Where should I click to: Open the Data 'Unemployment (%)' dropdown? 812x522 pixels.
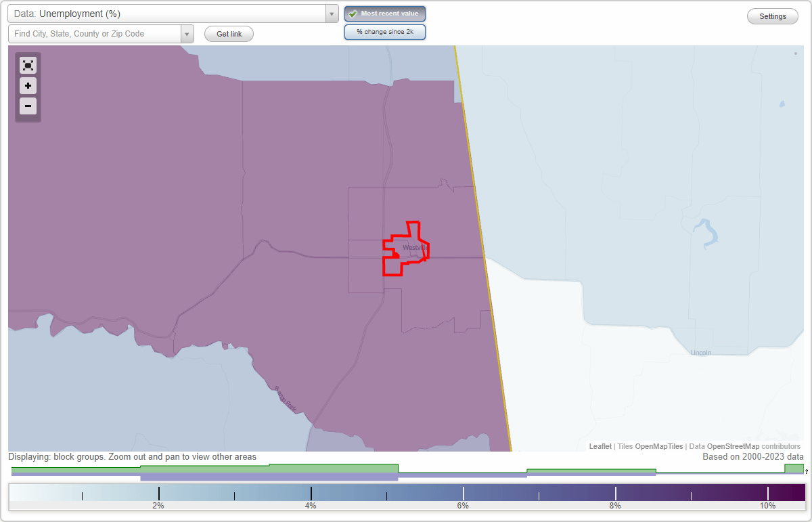tap(169, 13)
